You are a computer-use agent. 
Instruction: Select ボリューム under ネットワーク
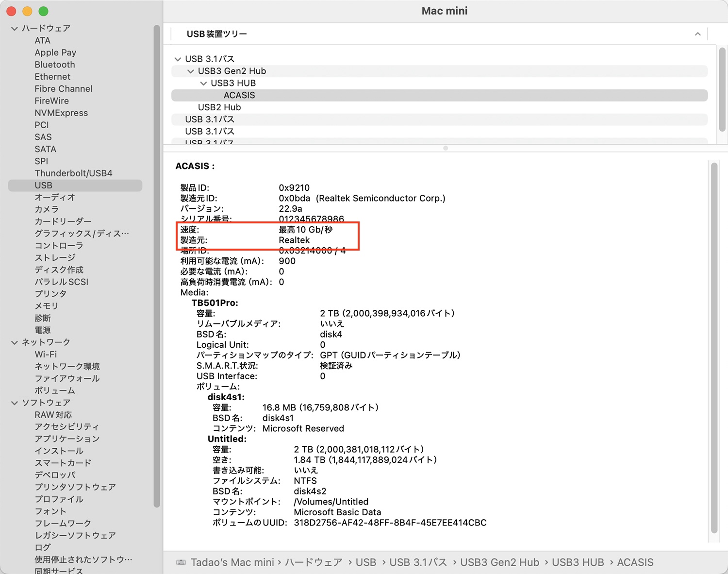point(55,391)
